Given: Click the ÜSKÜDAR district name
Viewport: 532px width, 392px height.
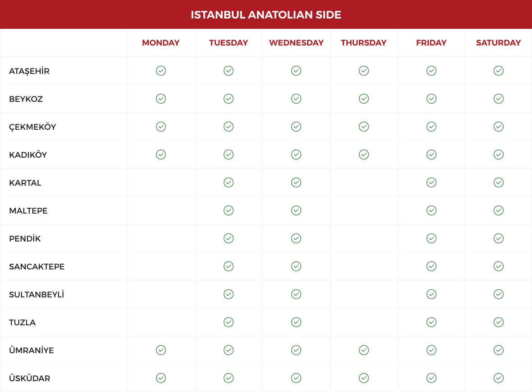Looking at the screenshot, I should coord(29,378).
